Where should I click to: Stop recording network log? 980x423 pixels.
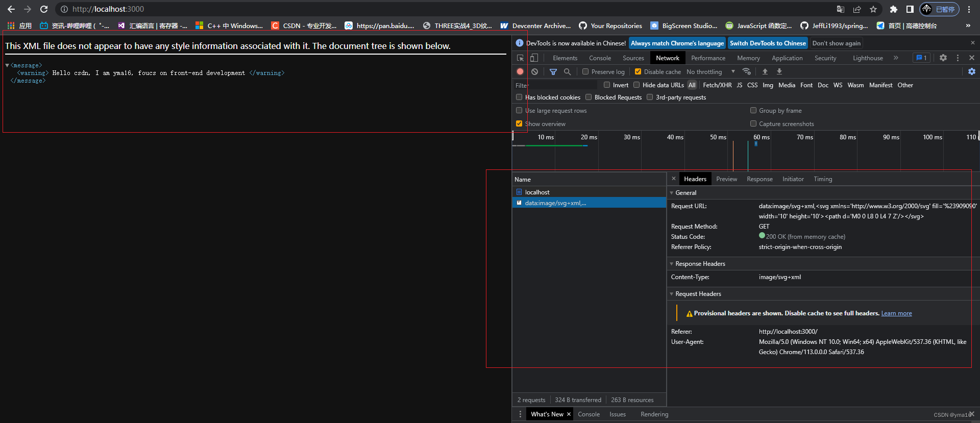coord(520,71)
